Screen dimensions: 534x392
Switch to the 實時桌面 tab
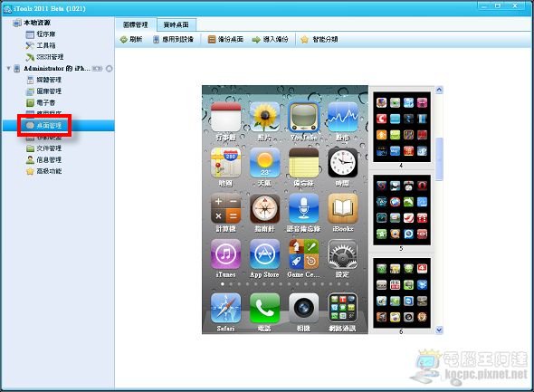tap(176, 24)
